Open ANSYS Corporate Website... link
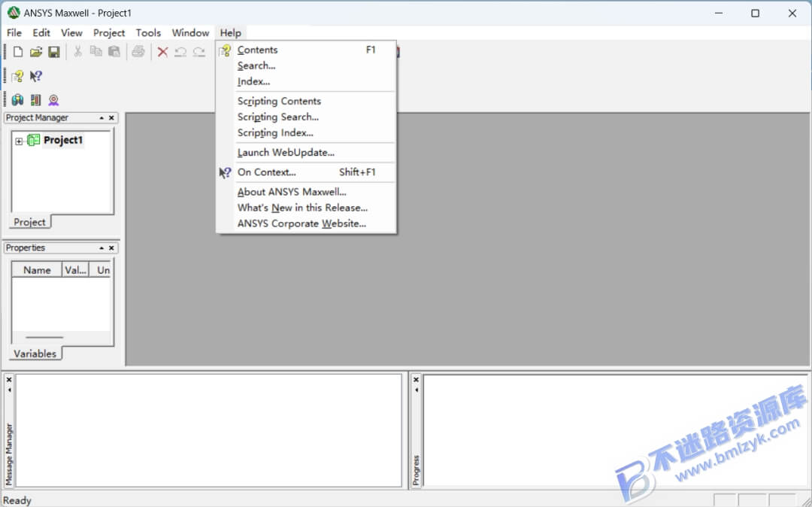This screenshot has width=812, height=507. (x=306, y=223)
